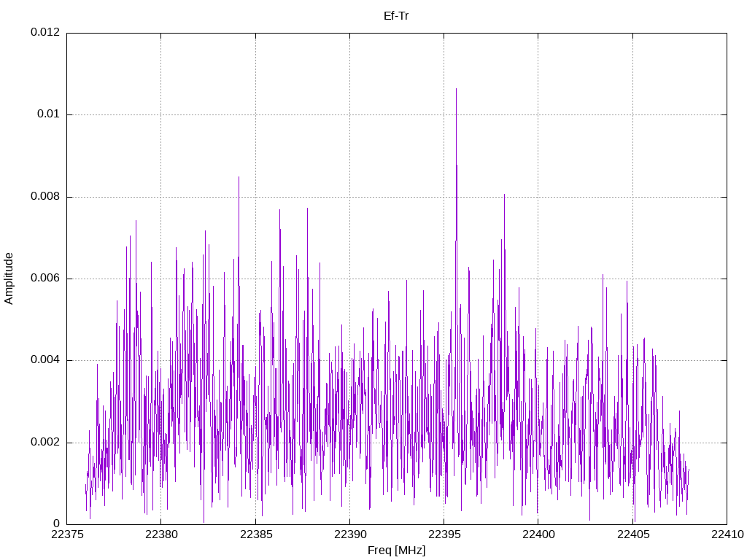Click the 22390 x-axis tick label
The image size is (747, 560).
[350, 534]
